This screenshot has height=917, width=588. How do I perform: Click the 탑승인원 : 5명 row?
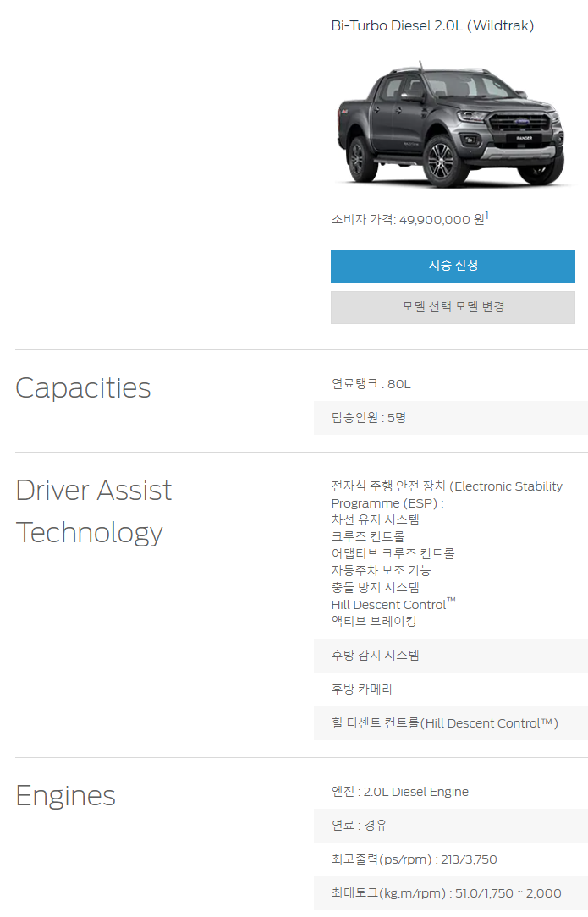(450, 418)
